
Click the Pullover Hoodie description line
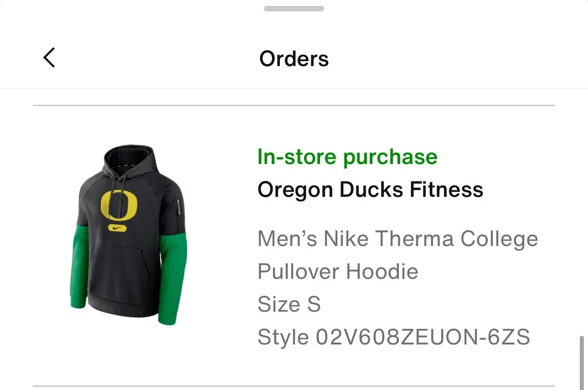[x=338, y=271]
